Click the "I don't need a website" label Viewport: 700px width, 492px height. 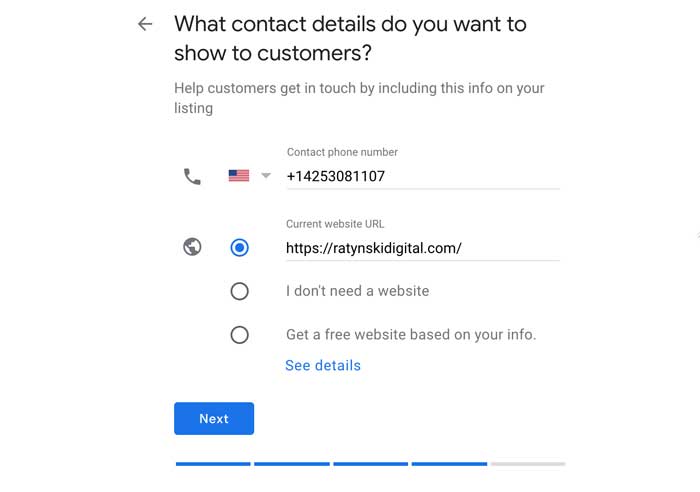point(357,291)
